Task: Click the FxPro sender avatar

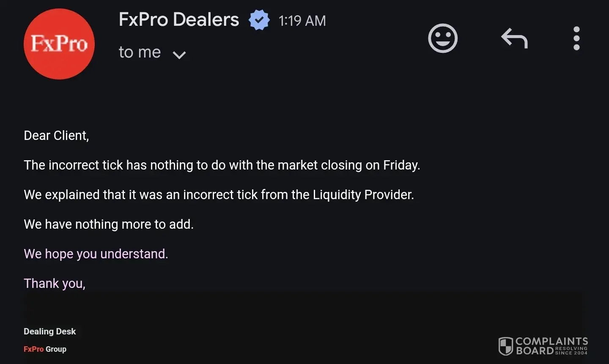Action: pos(59,44)
